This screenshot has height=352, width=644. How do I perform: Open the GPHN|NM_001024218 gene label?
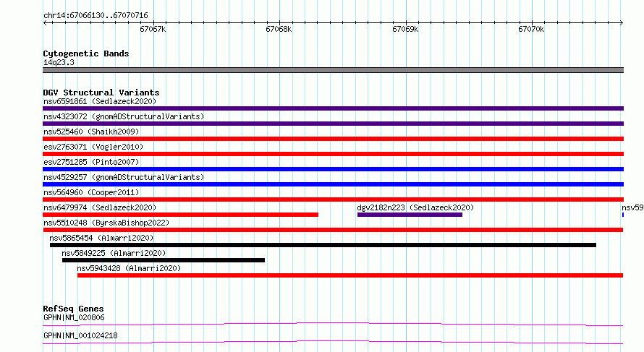tap(80, 335)
